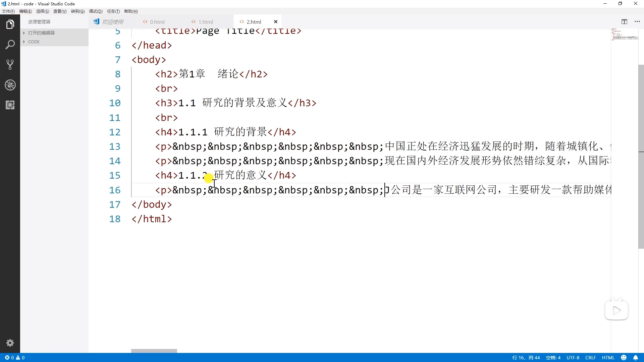Open the 编辑(E) menu
Viewport: 644px width, 362px height.
[x=25, y=11]
